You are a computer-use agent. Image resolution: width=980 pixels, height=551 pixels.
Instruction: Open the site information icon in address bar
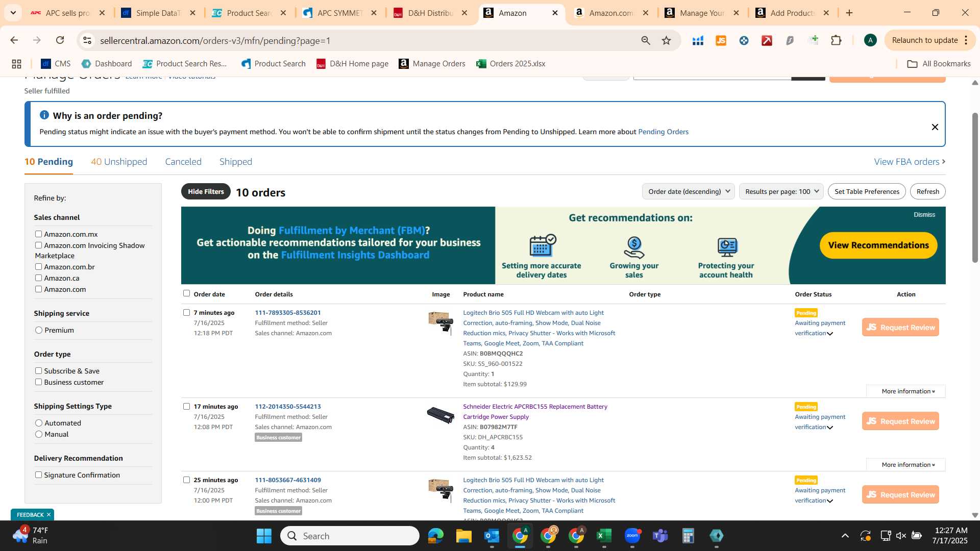87,40
